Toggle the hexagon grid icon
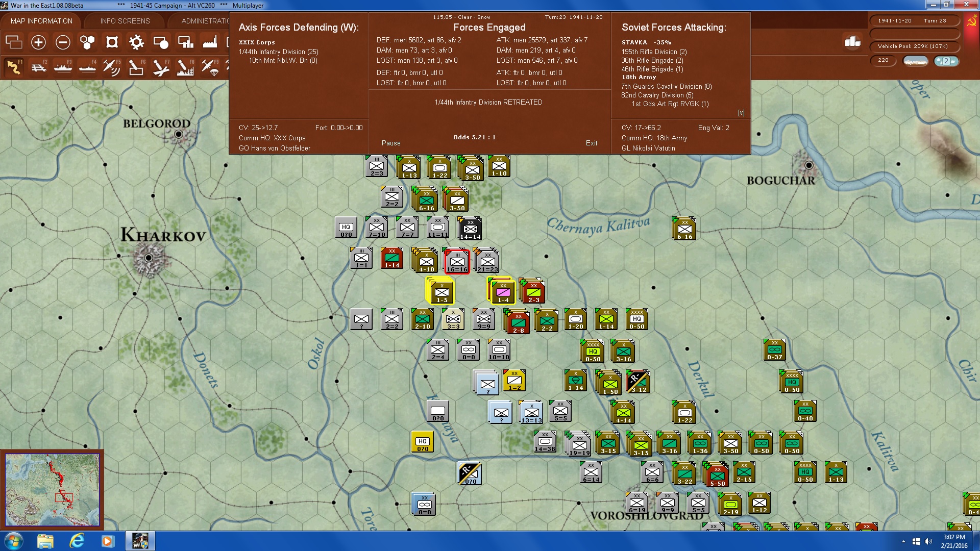The image size is (980, 551). click(87, 42)
